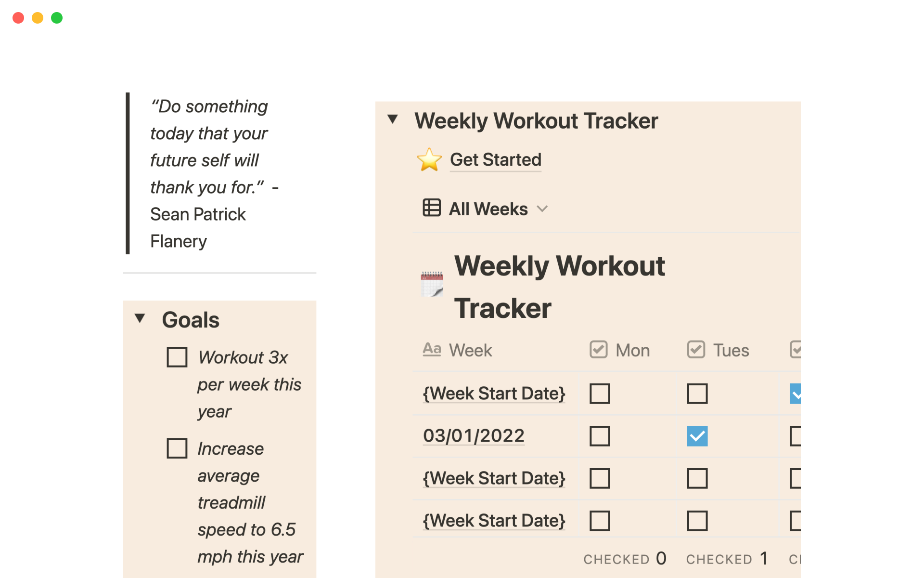Image resolution: width=924 pixels, height=578 pixels.
Task: Click the table view icon beside All Weeks
Action: [x=431, y=208]
